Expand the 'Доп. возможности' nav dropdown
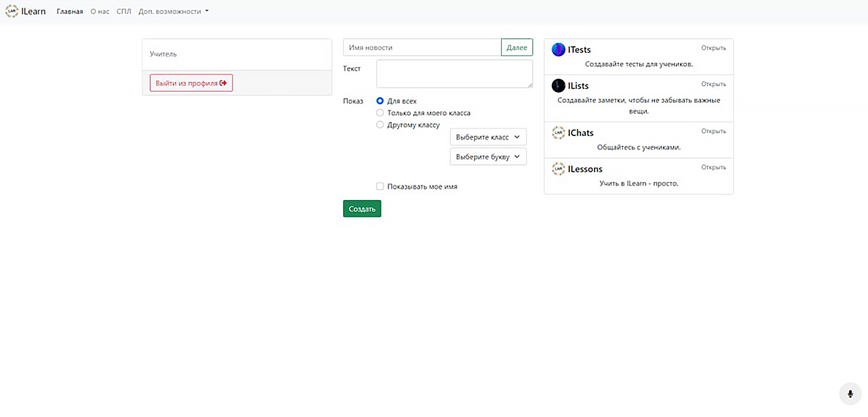The width and height of the screenshot is (868, 417). 174,11
